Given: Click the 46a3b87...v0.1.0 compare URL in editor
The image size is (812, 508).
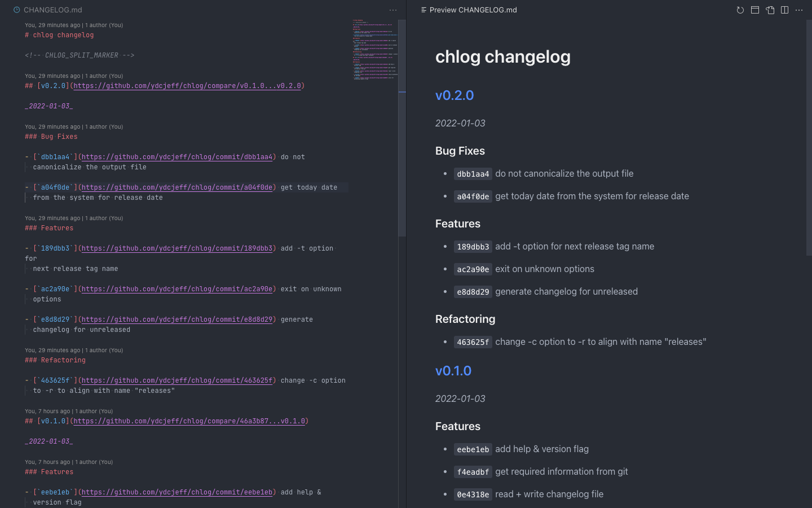Looking at the screenshot, I should click(189, 421).
